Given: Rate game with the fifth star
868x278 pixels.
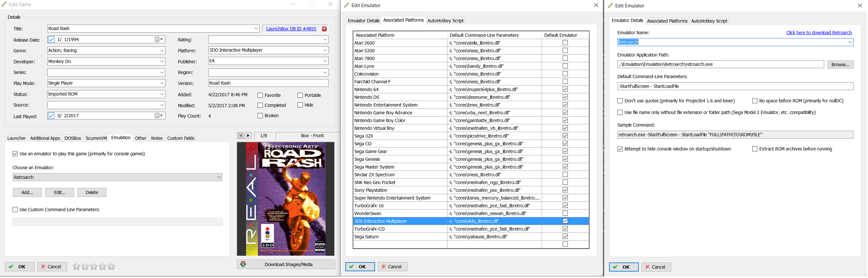Looking at the screenshot, I should (x=112, y=267).
